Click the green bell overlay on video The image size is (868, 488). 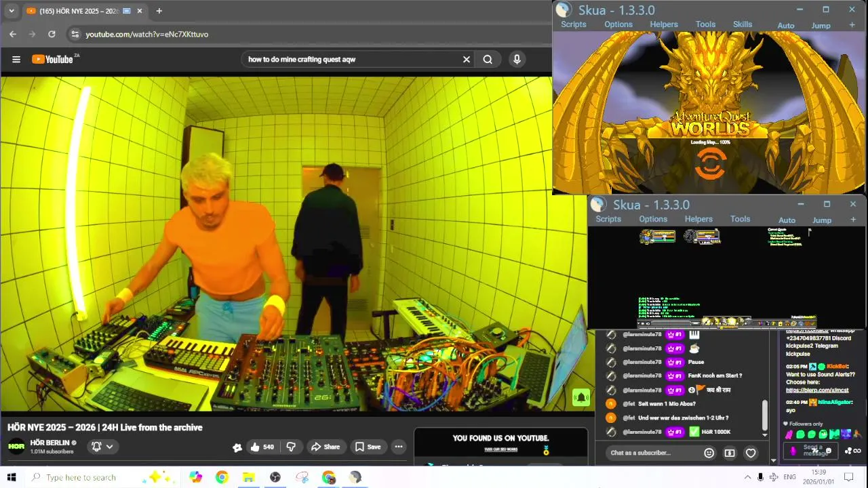coord(581,397)
